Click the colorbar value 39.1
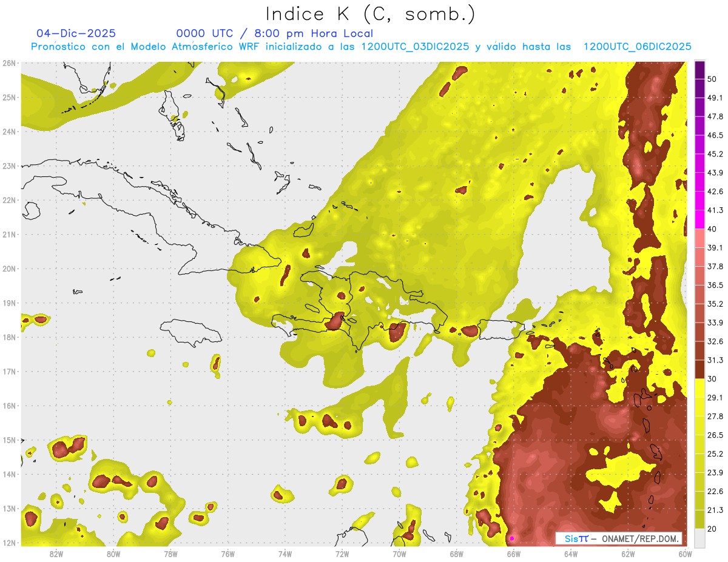The height and width of the screenshot is (562, 728). (x=715, y=247)
